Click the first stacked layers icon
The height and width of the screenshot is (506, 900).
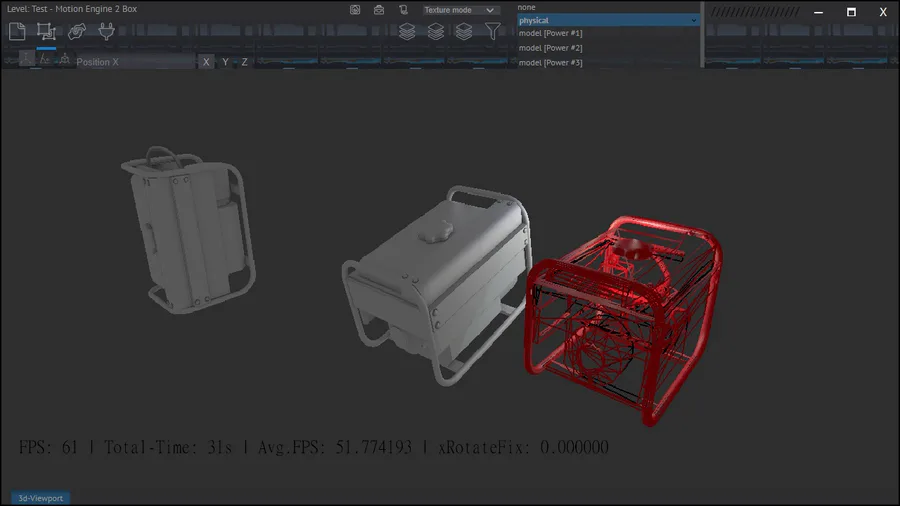(x=407, y=31)
